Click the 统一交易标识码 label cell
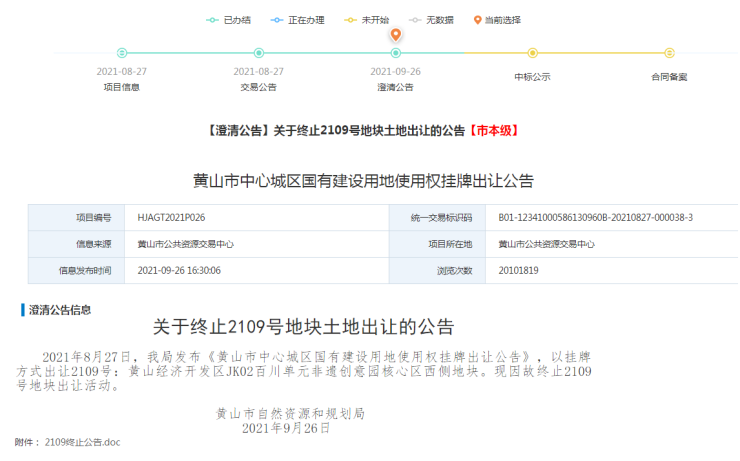This screenshot has height=461, width=740. [437, 218]
